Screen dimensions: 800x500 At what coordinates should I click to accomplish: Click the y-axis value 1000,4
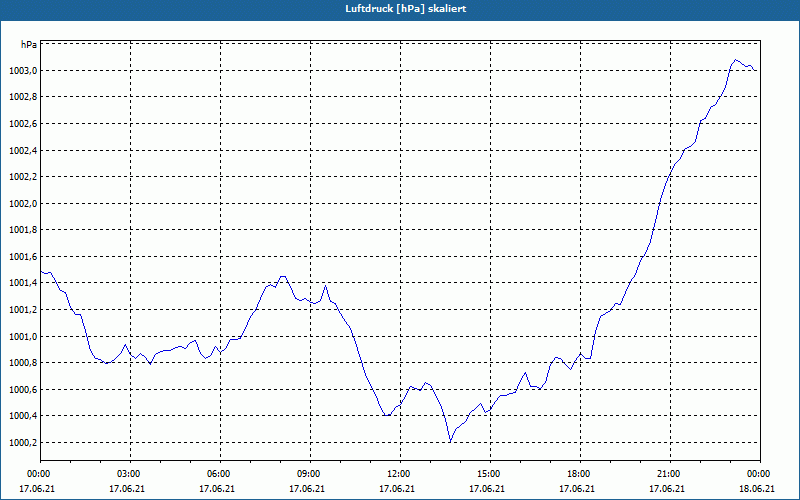pyautogui.click(x=23, y=416)
